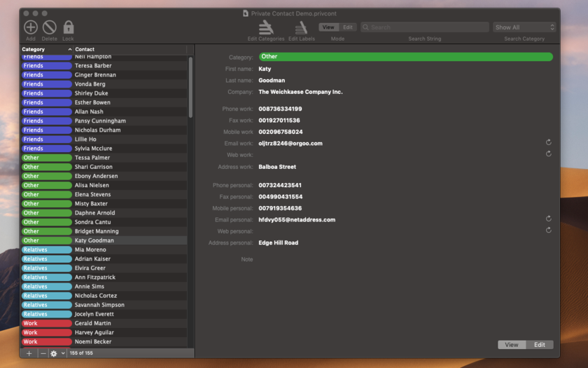Click the plus button below contact list
The width and height of the screenshot is (588, 368).
29,353
